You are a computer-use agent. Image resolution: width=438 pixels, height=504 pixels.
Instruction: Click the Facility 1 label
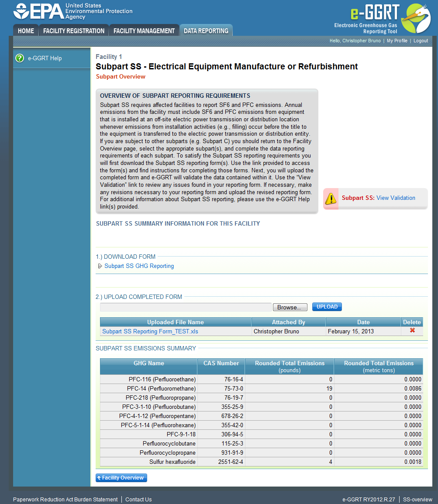(x=109, y=57)
